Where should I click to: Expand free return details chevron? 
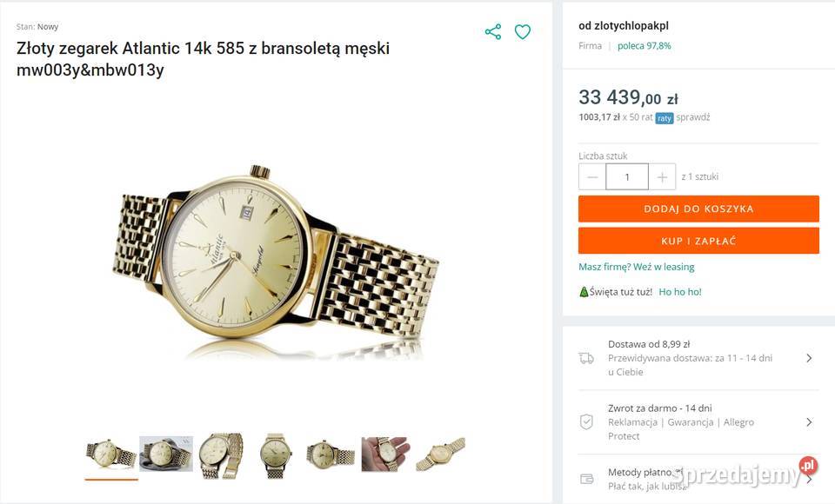[809, 421]
